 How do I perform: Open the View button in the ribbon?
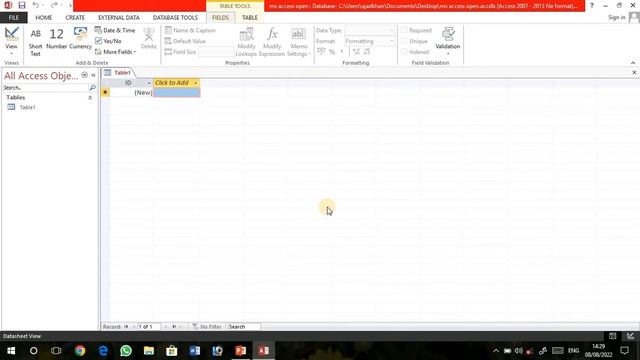[x=11, y=41]
